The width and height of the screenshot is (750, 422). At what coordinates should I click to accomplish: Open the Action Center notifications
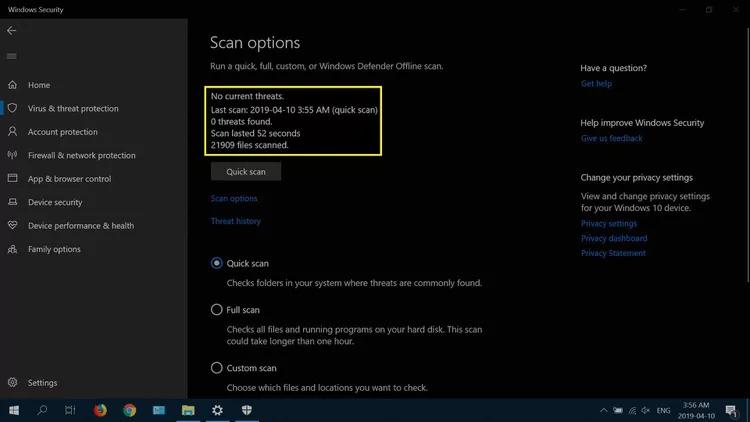click(731, 411)
